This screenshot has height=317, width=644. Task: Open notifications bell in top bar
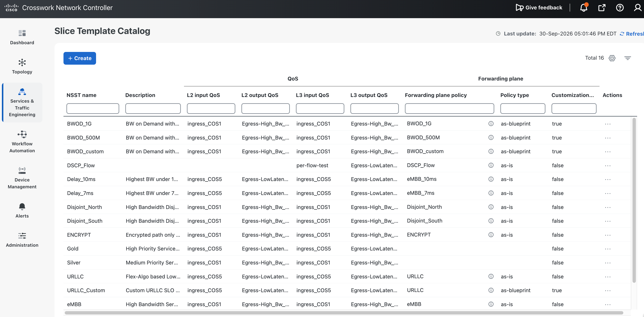(584, 8)
